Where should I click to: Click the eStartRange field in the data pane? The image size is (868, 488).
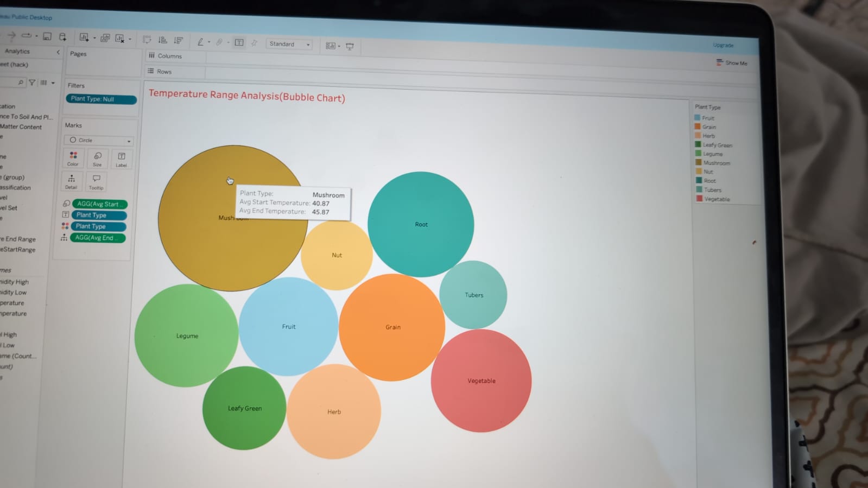pos(18,249)
